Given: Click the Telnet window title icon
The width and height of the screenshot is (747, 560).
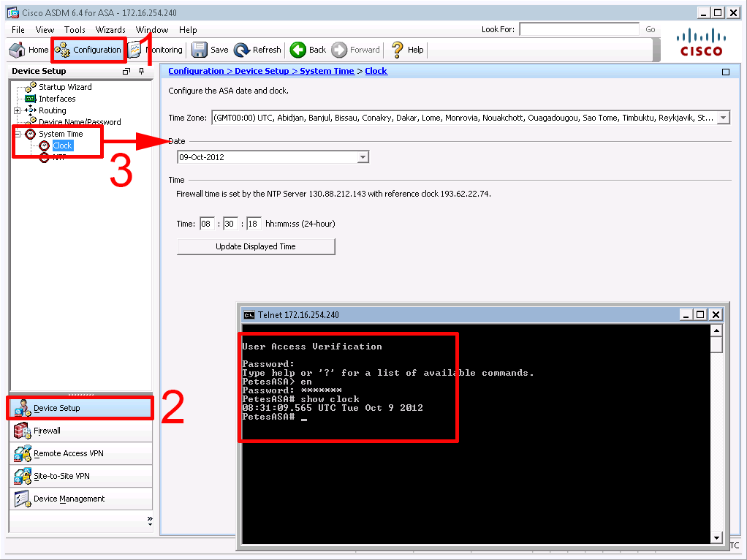Looking at the screenshot, I should (249, 315).
